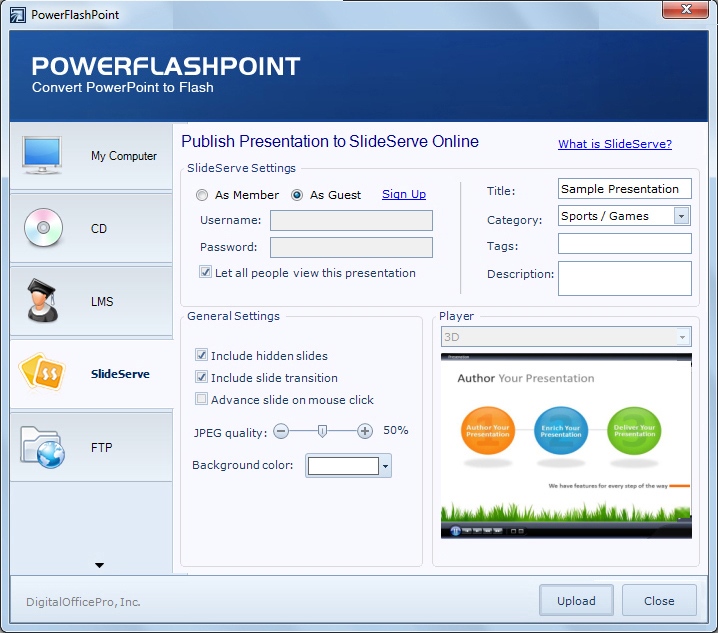Enable Advance slide on mouse click
Viewport: 718px width, 633px height.
pyautogui.click(x=202, y=399)
